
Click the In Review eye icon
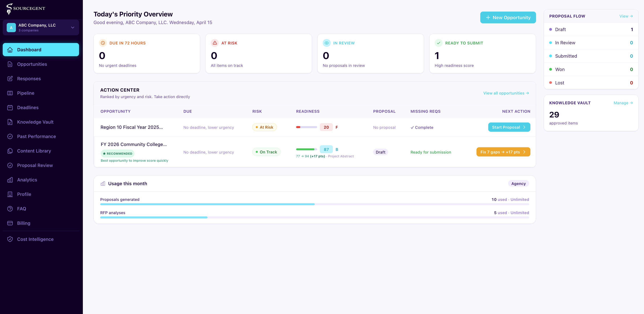tap(326, 43)
